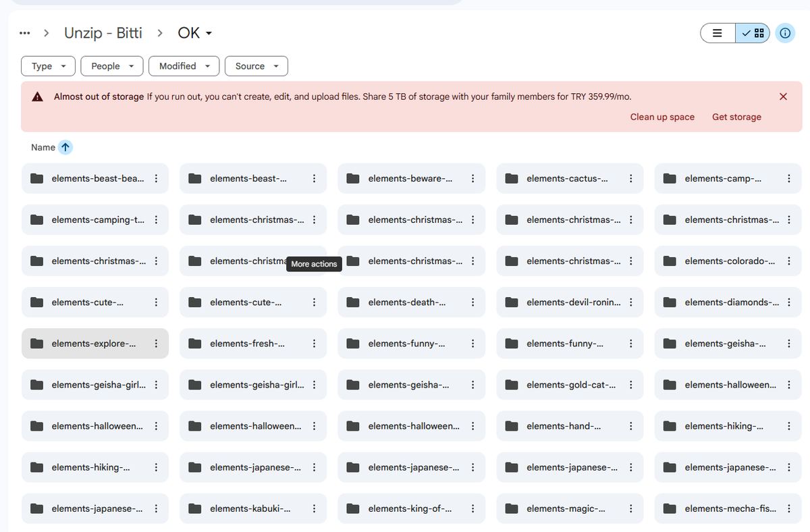Image resolution: width=810 pixels, height=532 pixels.
Task: Select the elements-cactus-... folder
Action: (570, 178)
